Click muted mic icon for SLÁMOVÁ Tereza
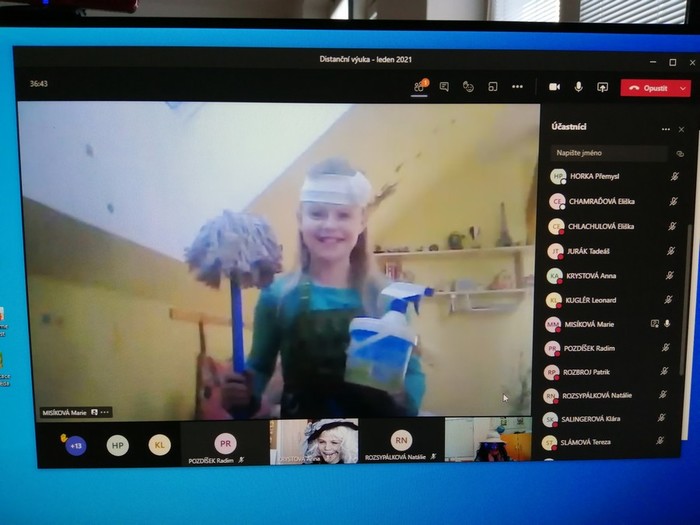The height and width of the screenshot is (525, 700). point(660,441)
